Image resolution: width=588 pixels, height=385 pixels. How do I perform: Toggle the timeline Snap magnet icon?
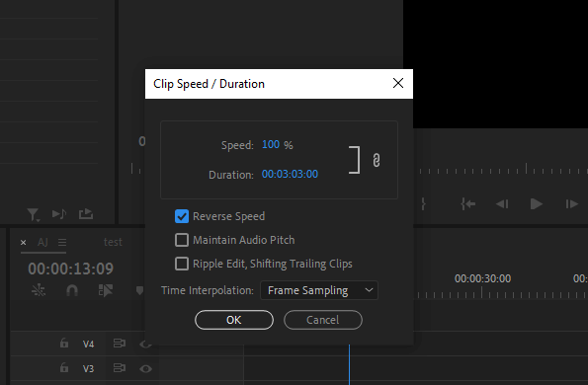click(x=72, y=290)
